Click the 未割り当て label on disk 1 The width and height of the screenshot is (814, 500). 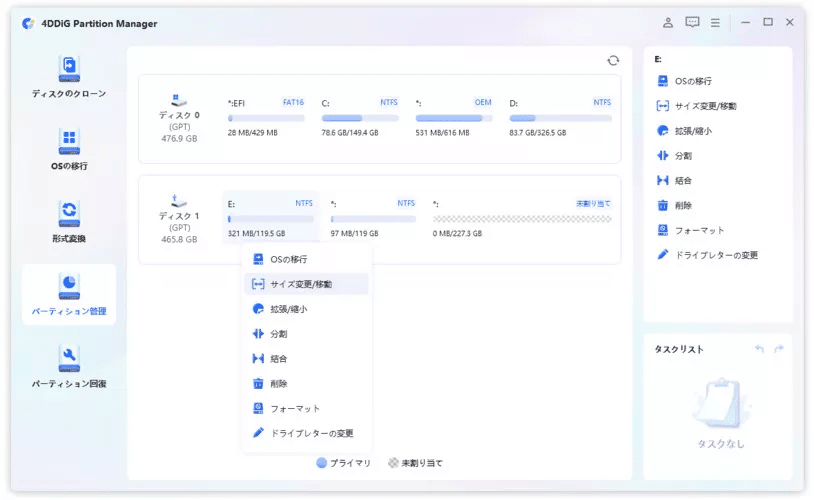pyautogui.click(x=593, y=204)
